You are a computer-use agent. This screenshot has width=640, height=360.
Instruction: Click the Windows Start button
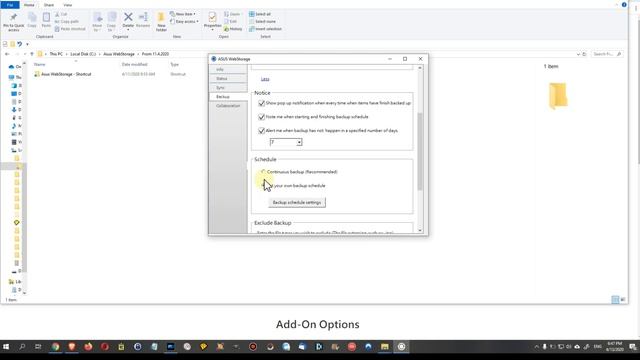pos(6,347)
